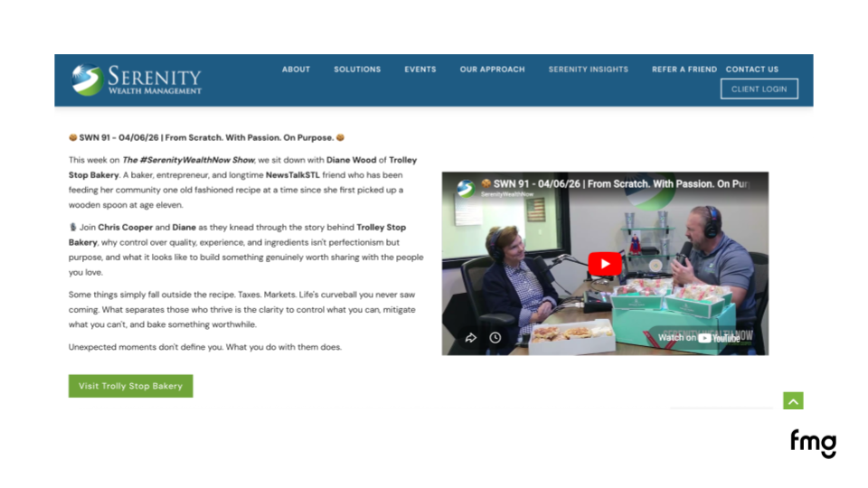
Task: Open Our Approach menu item
Action: [x=492, y=70]
